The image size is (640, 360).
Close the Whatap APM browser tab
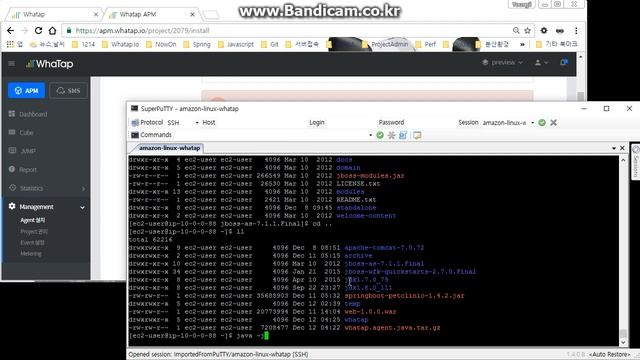coord(192,14)
